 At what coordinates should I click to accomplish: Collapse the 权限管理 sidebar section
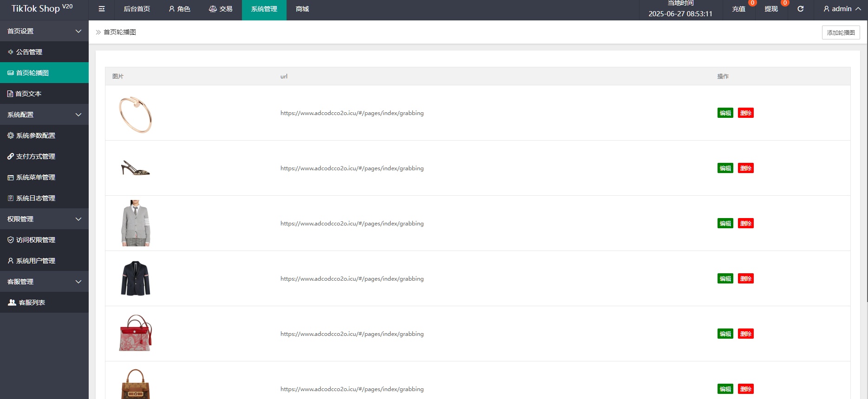click(x=78, y=219)
